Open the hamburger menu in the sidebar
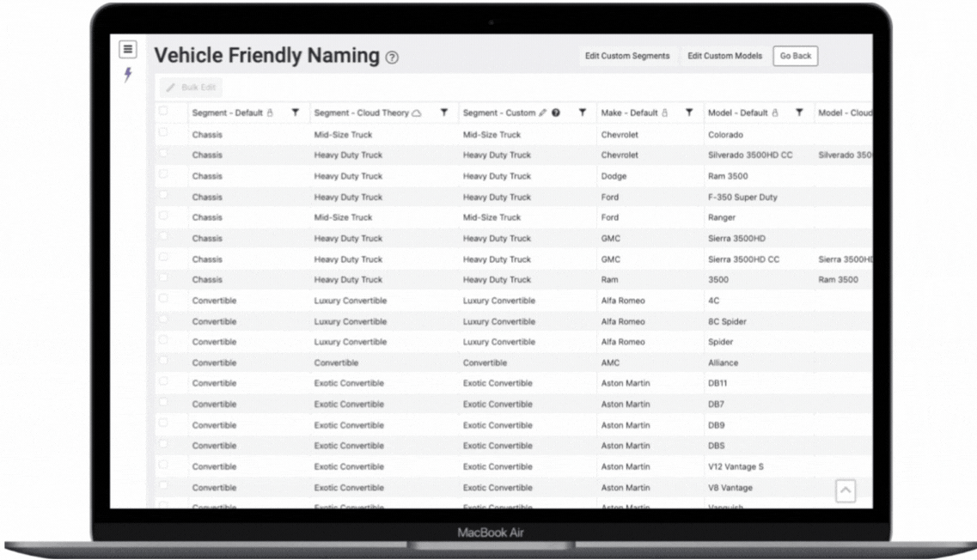The image size is (977, 560). point(128,49)
